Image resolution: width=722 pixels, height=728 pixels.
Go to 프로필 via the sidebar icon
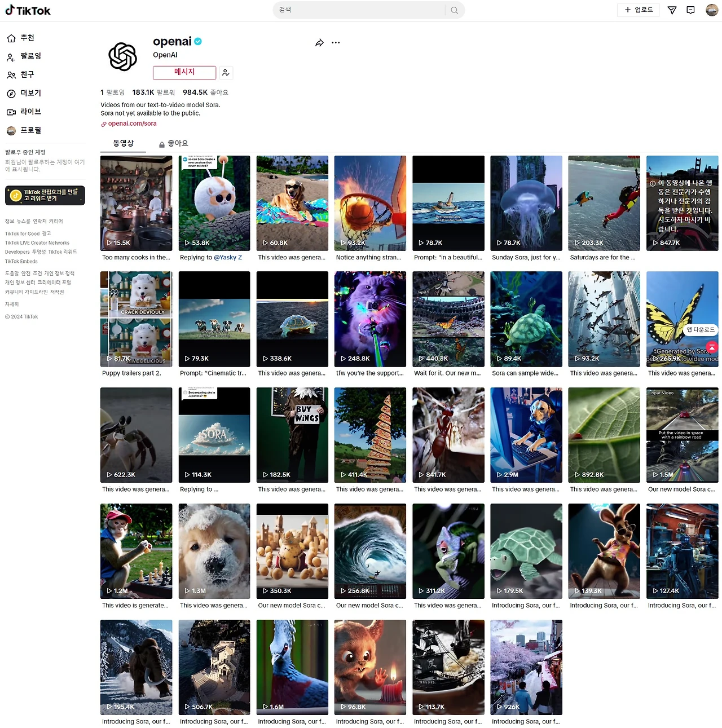tap(11, 130)
